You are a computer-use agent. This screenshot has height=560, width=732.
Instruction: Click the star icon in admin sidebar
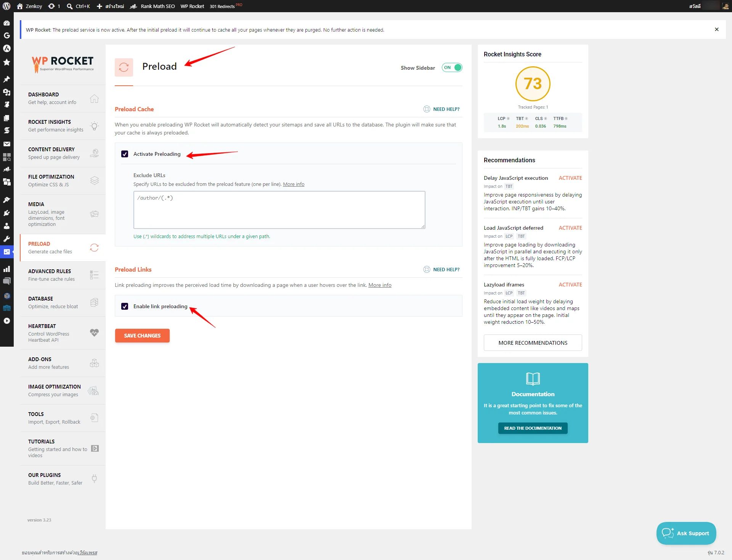click(x=6, y=62)
